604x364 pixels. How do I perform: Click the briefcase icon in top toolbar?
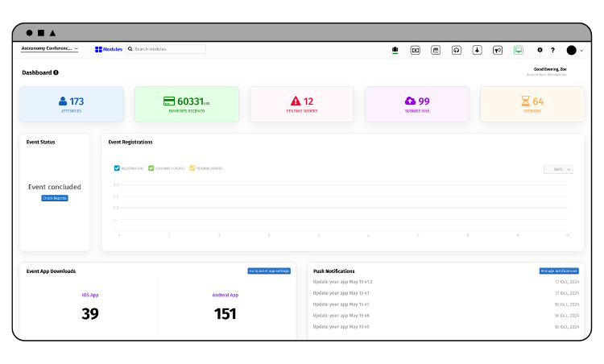pyautogui.click(x=395, y=50)
